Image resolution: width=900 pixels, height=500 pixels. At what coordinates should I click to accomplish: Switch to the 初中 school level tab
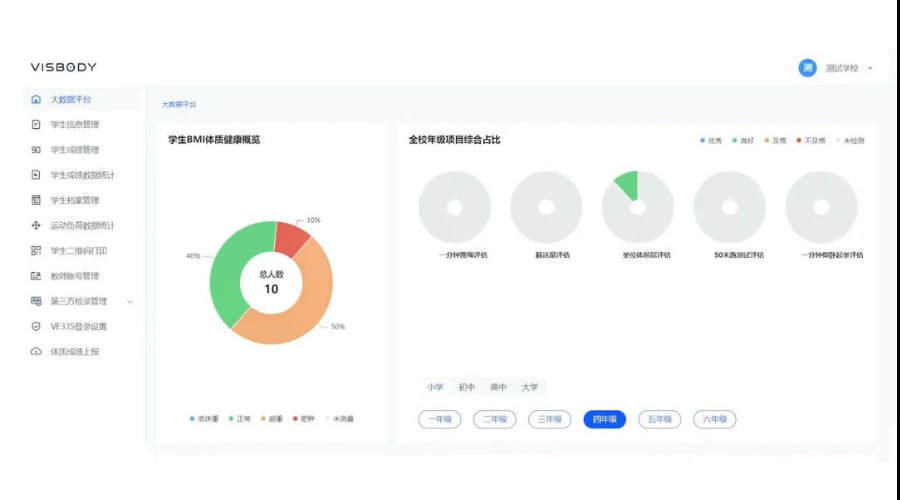[x=466, y=387]
